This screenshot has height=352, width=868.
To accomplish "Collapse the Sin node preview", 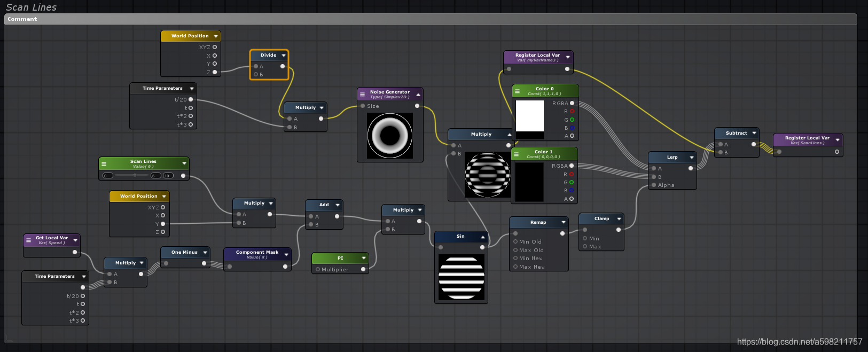I will (x=483, y=237).
